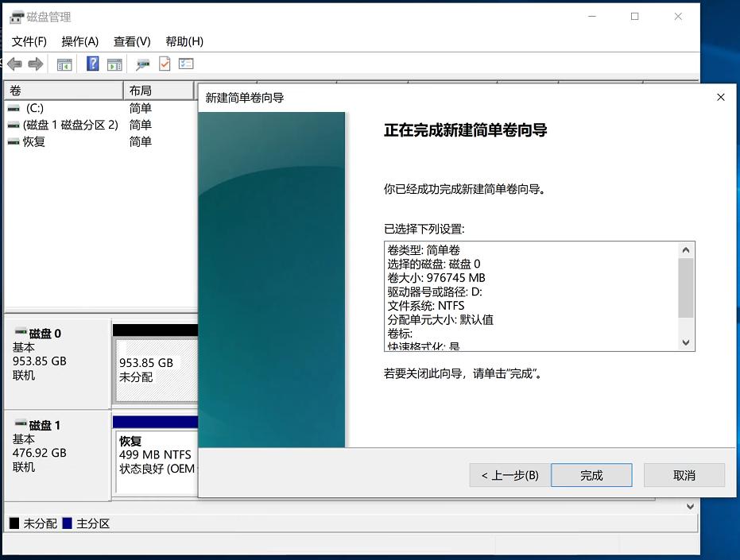Image resolution: width=740 pixels, height=560 pixels.
Task: Click the red checkmark document toolbar icon
Action: (164, 64)
